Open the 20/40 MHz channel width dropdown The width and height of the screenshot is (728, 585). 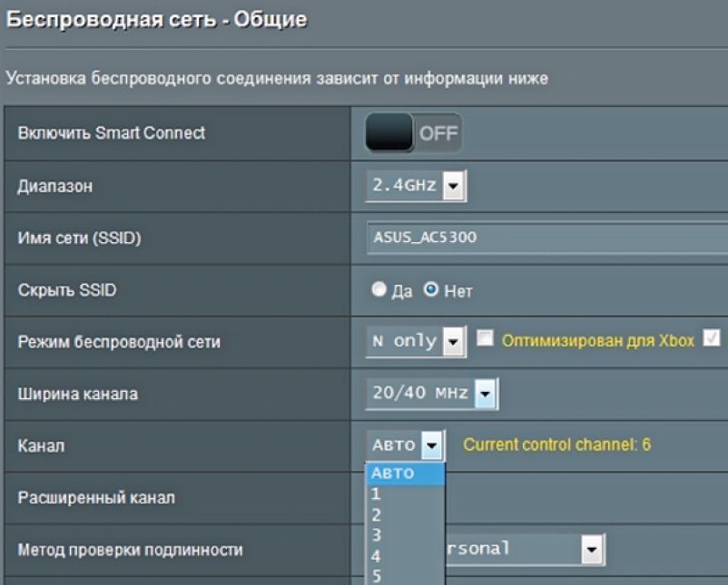pyautogui.click(x=486, y=393)
